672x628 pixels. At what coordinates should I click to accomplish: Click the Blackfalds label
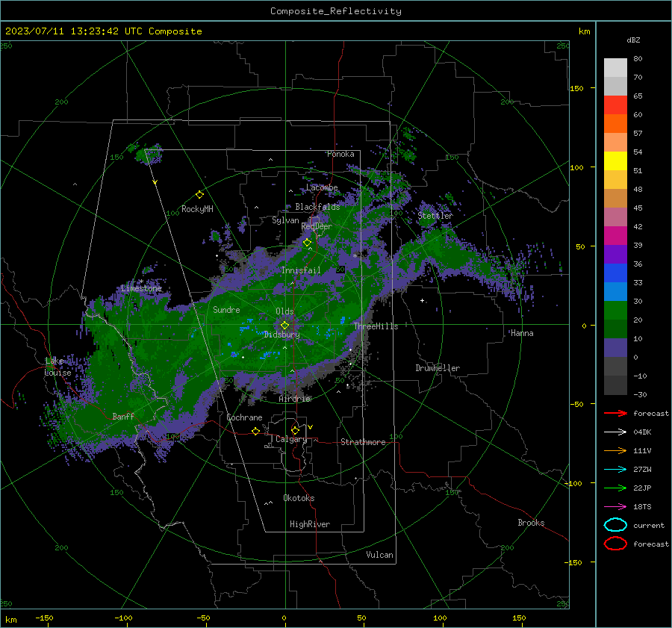pyautogui.click(x=317, y=207)
